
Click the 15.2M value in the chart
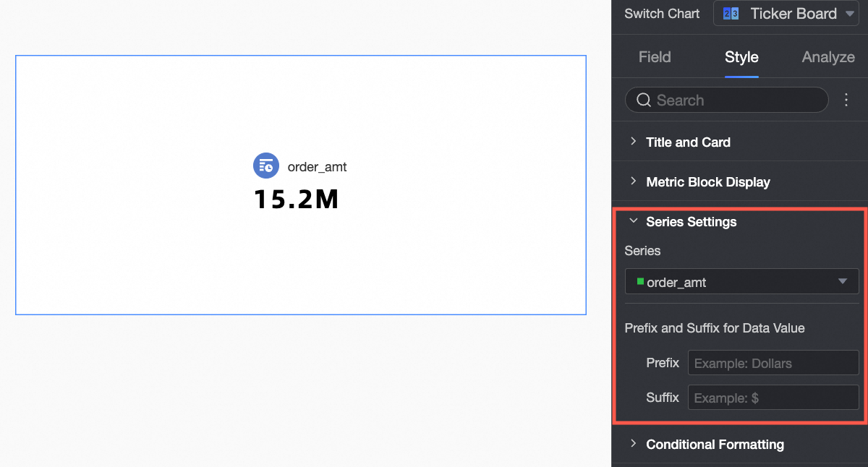click(297, 200)
